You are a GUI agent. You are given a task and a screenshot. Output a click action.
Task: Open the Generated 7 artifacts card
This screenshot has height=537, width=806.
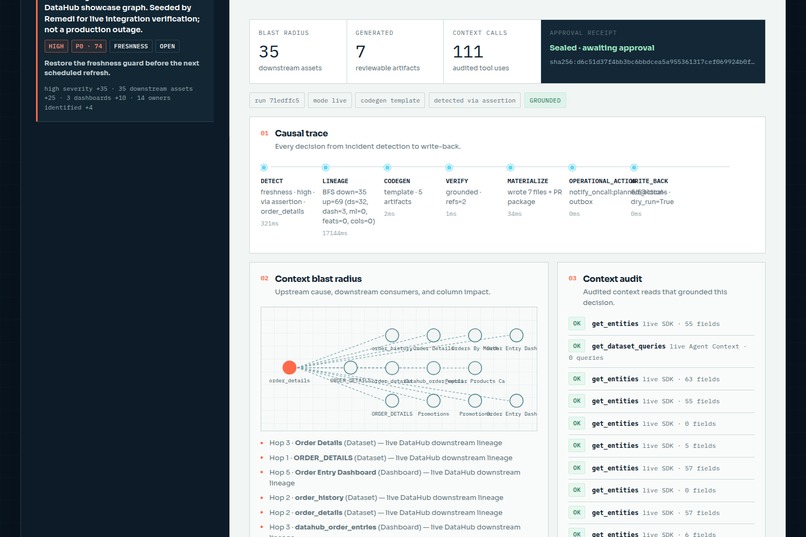click(x=395, y=51)
